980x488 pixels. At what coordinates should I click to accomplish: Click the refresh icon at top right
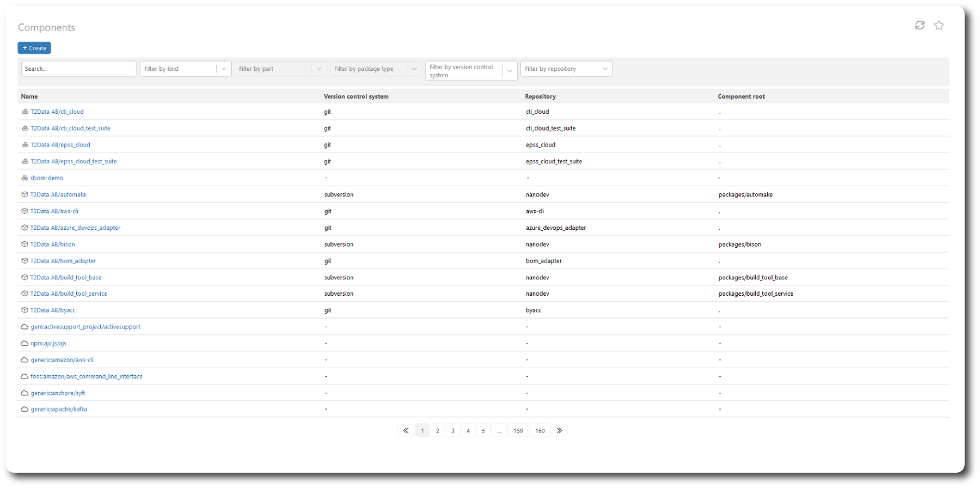(920, 26)
